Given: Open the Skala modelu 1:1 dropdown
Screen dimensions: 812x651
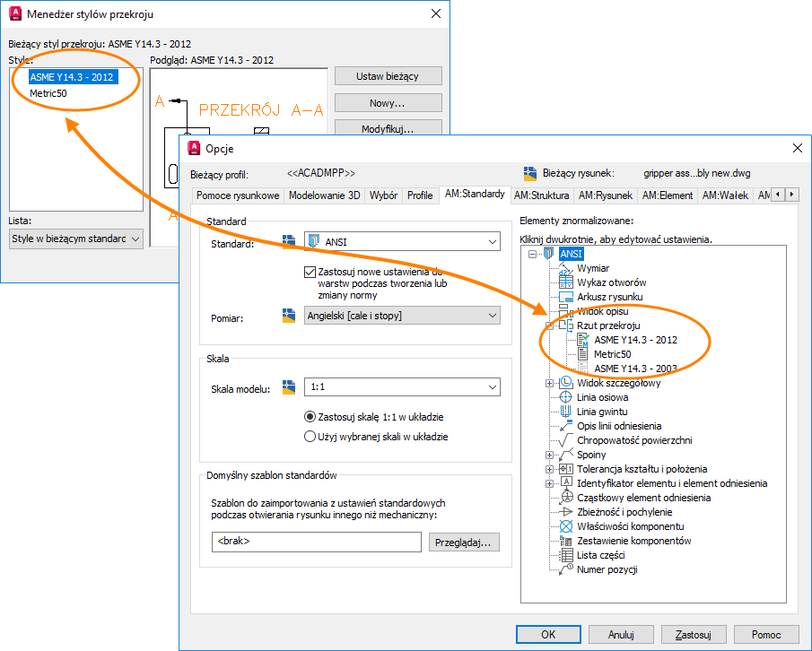Looking at the screenshot, I should (x=402, y=386).
